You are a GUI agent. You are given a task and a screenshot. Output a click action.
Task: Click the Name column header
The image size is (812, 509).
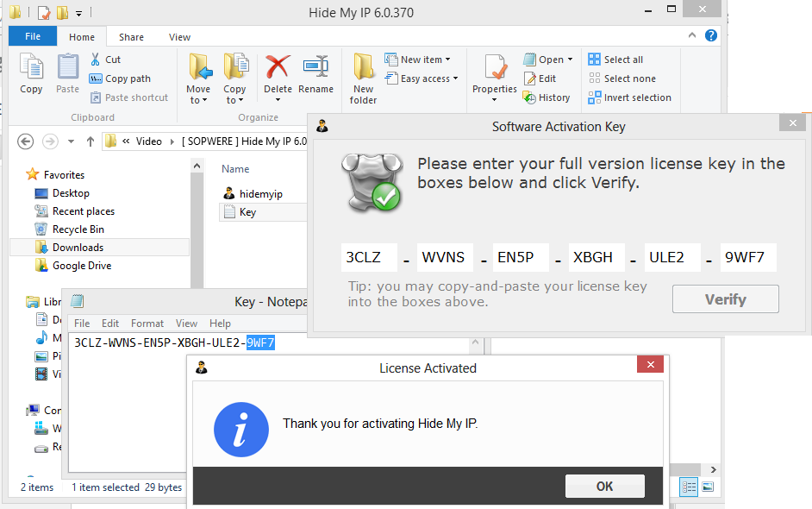235,169
